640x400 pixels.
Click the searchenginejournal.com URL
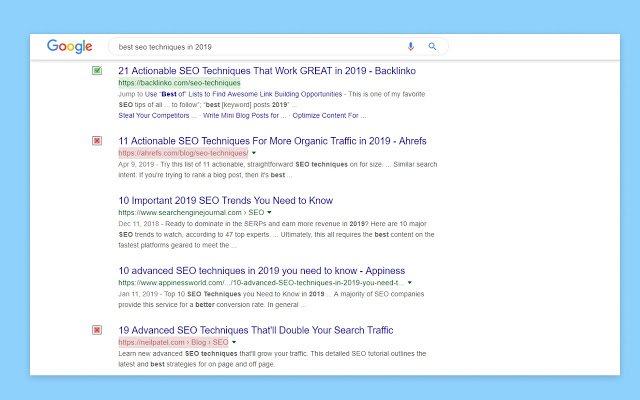click(191, 213)
